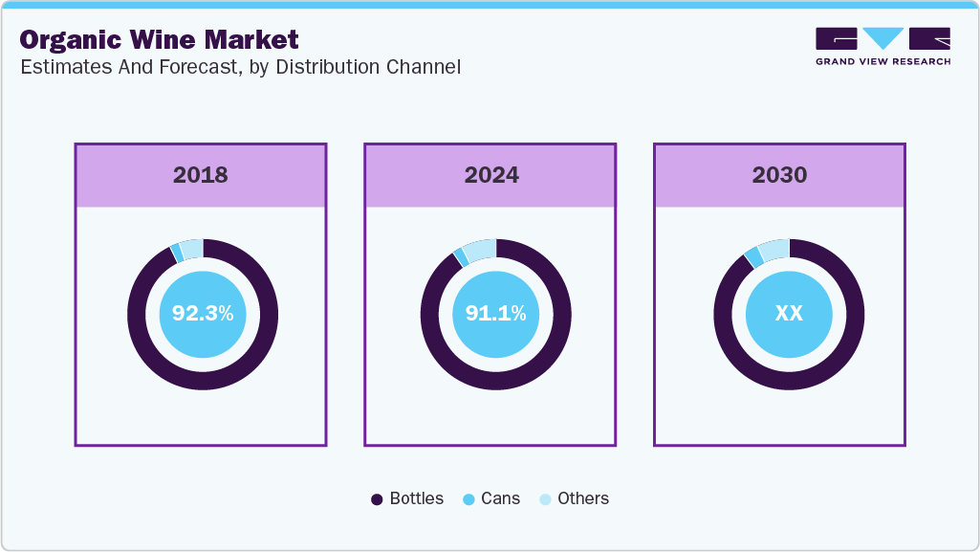Click the Others legend dot
980x552 pixels.
[545, 499]
